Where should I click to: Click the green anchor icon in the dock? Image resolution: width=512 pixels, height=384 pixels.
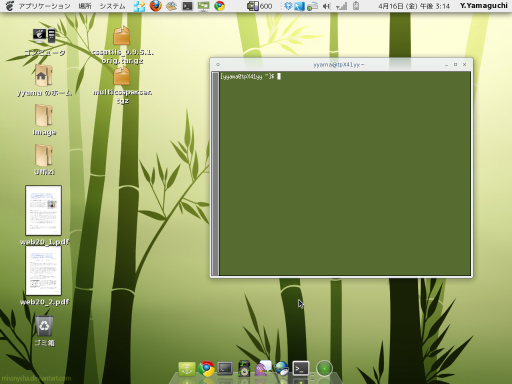point(187,369)
